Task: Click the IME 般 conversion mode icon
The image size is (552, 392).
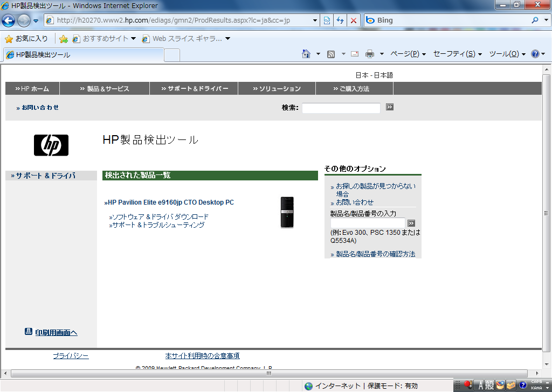Action: 489,386
